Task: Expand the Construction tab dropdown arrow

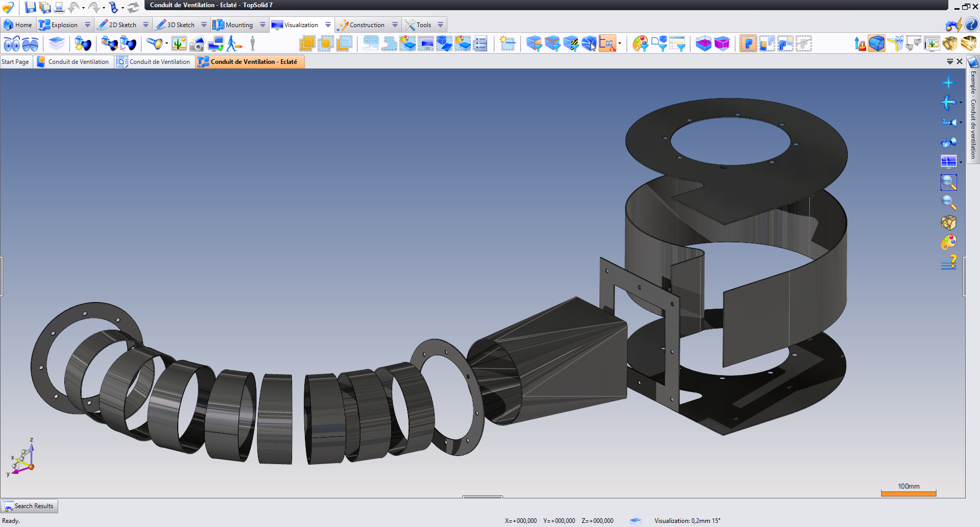Action: [x=395, y=25]
